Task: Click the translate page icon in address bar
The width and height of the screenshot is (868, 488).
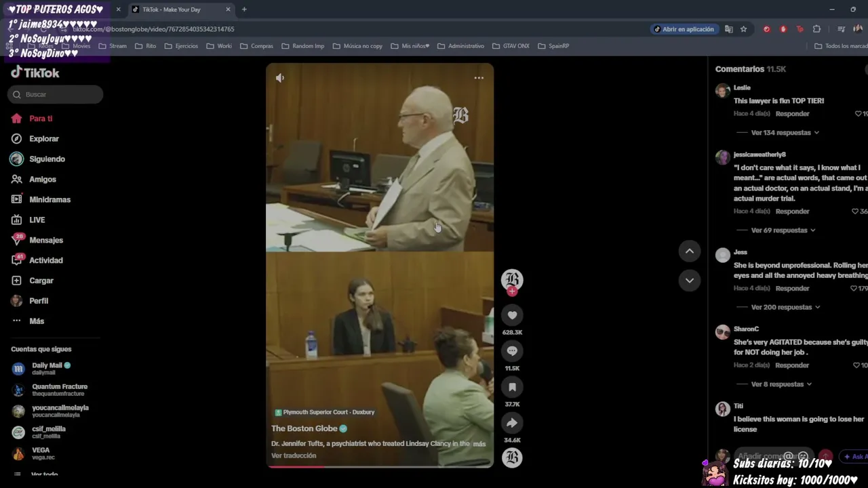Action: pos(728,29)
